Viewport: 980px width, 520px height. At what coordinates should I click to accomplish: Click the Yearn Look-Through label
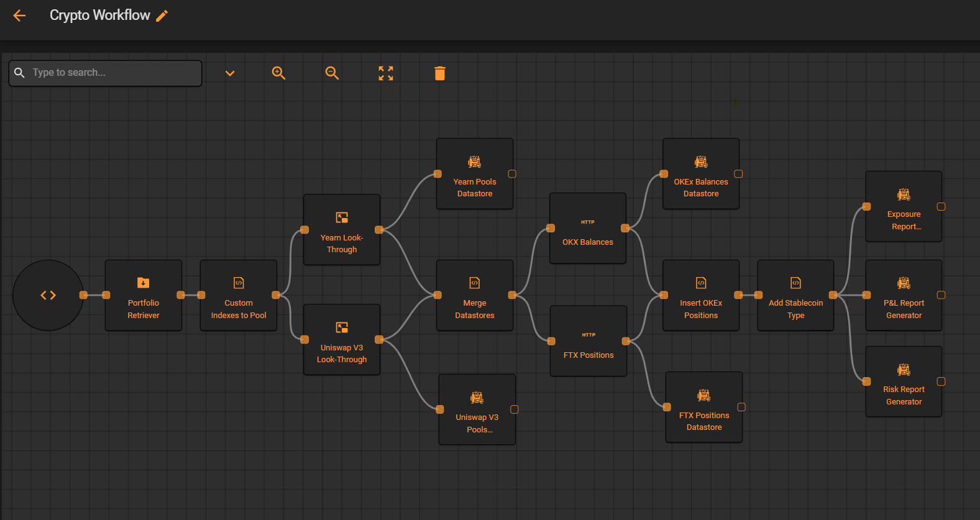(x=342, y=244)
